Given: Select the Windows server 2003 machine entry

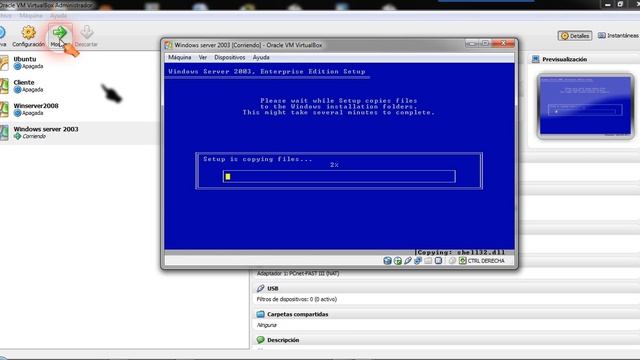Looking at the screenshot, I should (80, 132).
